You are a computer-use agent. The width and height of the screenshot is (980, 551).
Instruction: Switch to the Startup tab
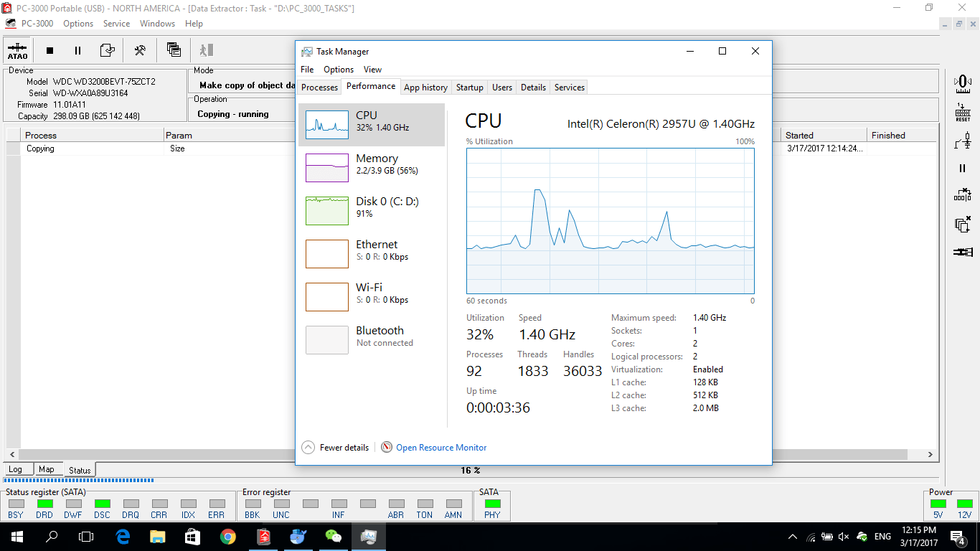pyautogui.click(x=469, y=88)
